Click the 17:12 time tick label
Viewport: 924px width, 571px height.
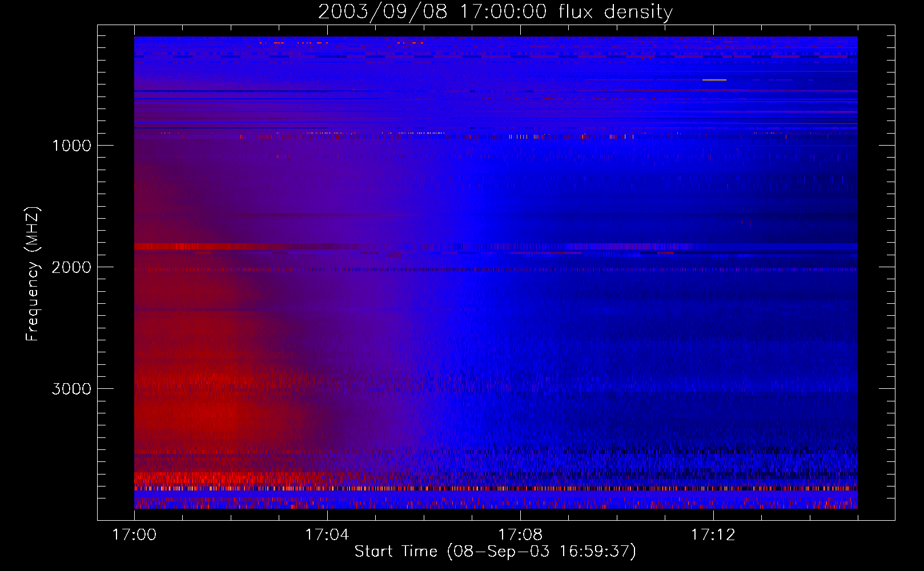(x=713, y=535)
